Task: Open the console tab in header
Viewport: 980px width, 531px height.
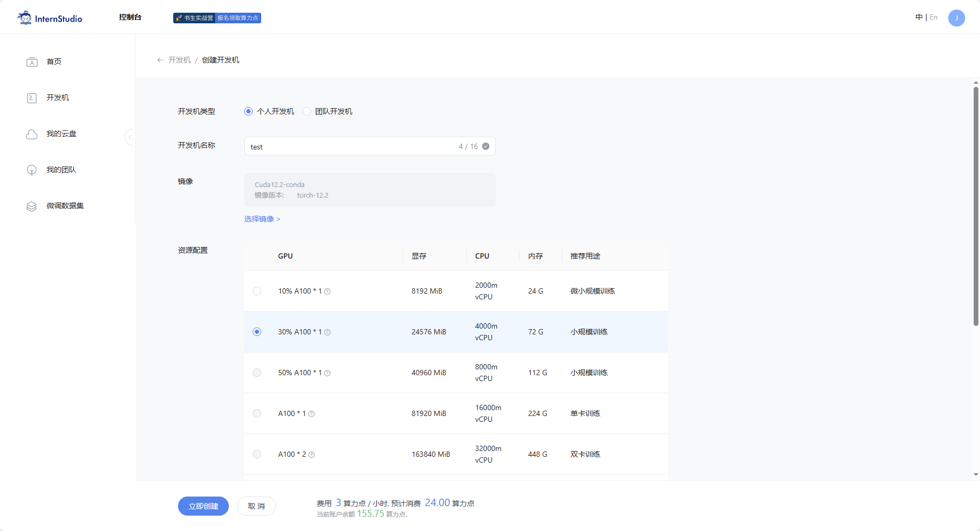Action: tap(130, 17)
